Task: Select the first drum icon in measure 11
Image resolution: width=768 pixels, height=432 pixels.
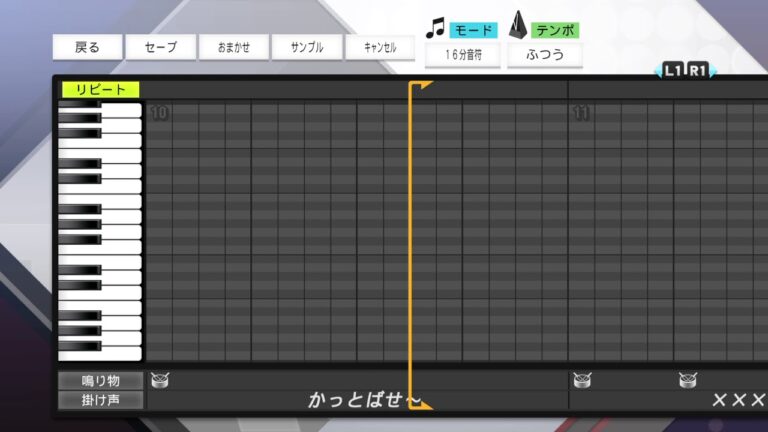Action: click(x=582, y=380)
